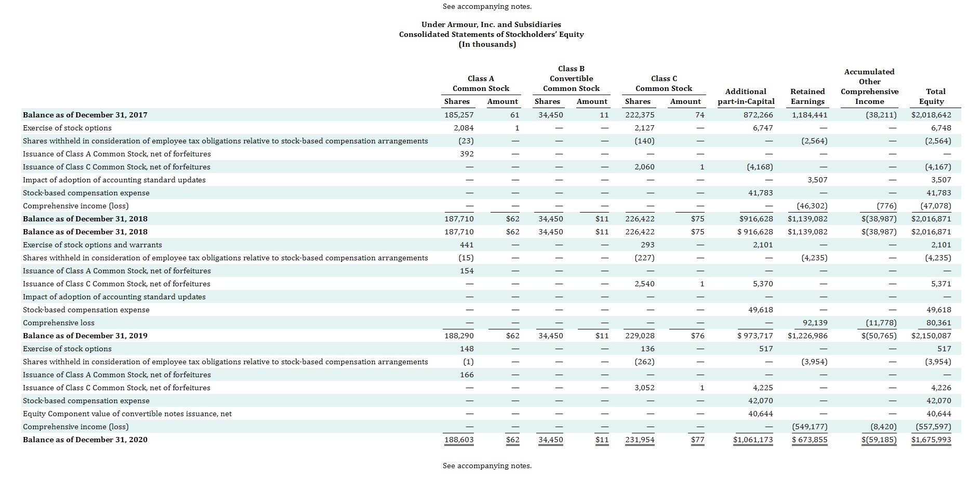Click the "Additional part-in-Capital" column header

tap(746, 96)
